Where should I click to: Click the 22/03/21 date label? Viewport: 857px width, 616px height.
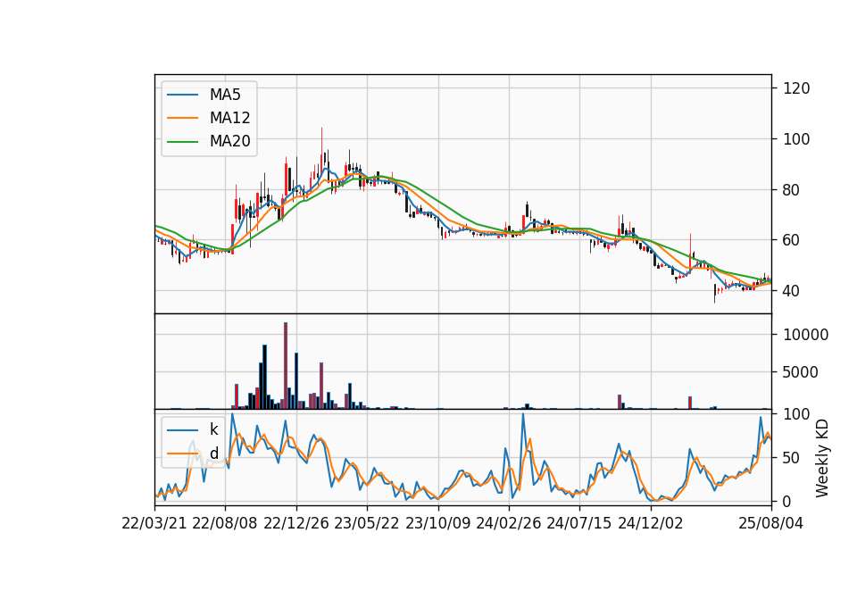(x=154, y=523)
